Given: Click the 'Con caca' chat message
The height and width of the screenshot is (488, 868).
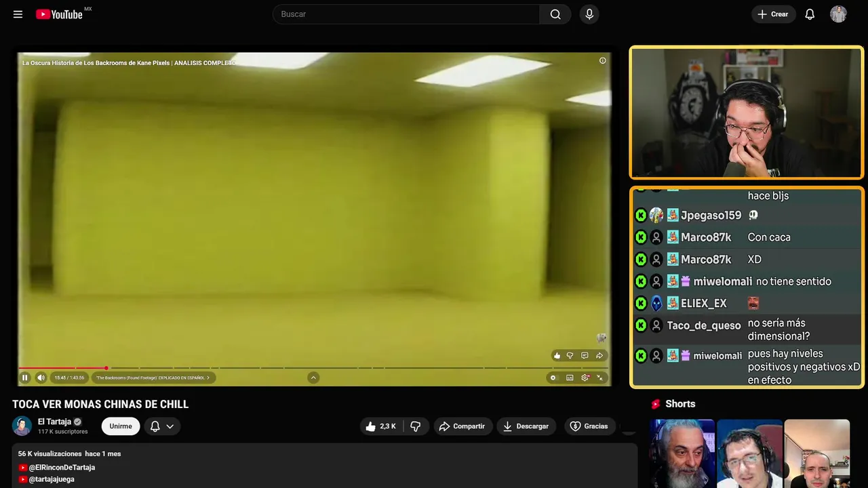Looking at the screenshot, I should [769, 237].
